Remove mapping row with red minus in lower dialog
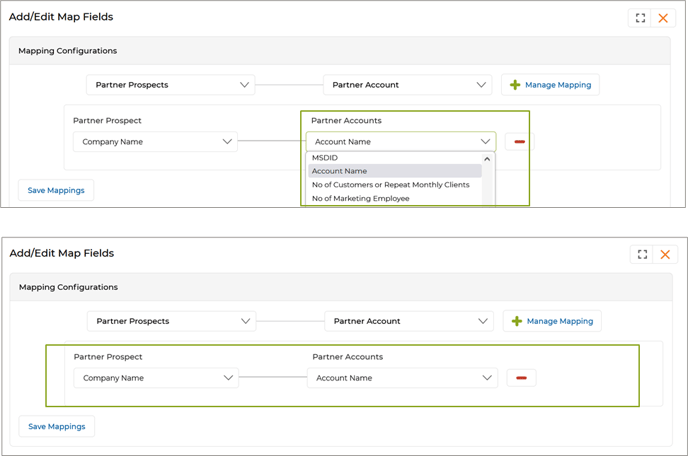Viewport: 688px width, 456px height. click(521, 378)
